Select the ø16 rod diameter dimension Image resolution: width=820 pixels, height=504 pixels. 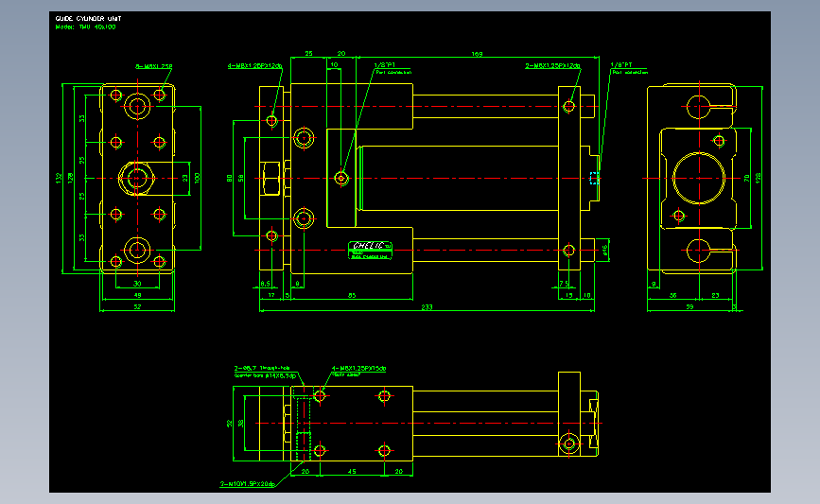click(604, 251)
